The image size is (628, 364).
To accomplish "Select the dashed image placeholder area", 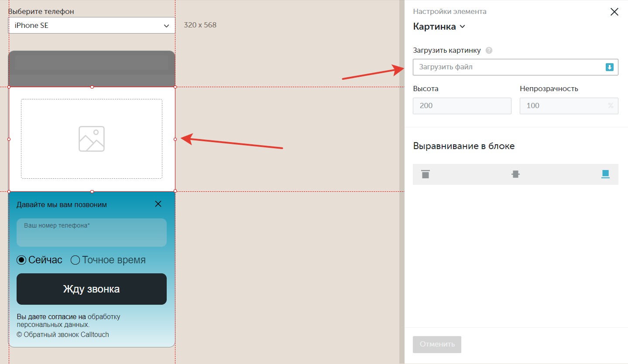I will click(92, 139).
